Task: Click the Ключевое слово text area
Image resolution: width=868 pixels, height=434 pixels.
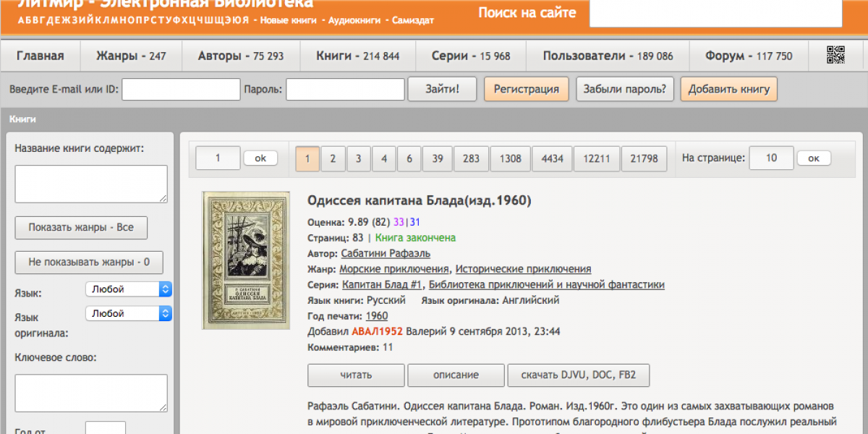Action: click(91, 393)
